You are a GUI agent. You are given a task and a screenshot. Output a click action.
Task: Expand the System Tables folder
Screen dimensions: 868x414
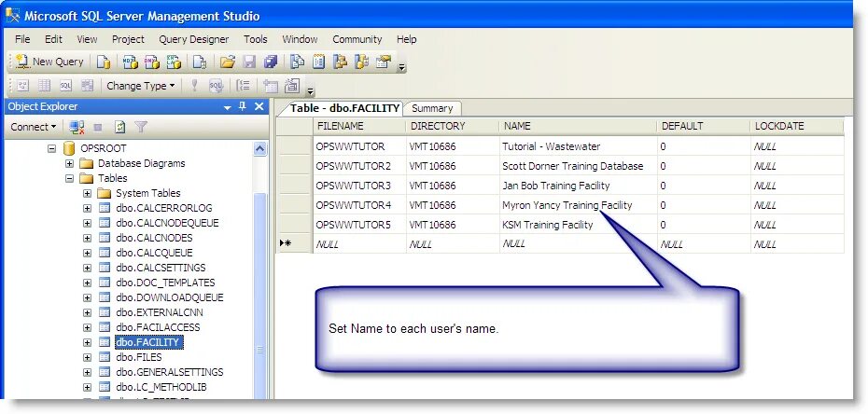point(87,193)
